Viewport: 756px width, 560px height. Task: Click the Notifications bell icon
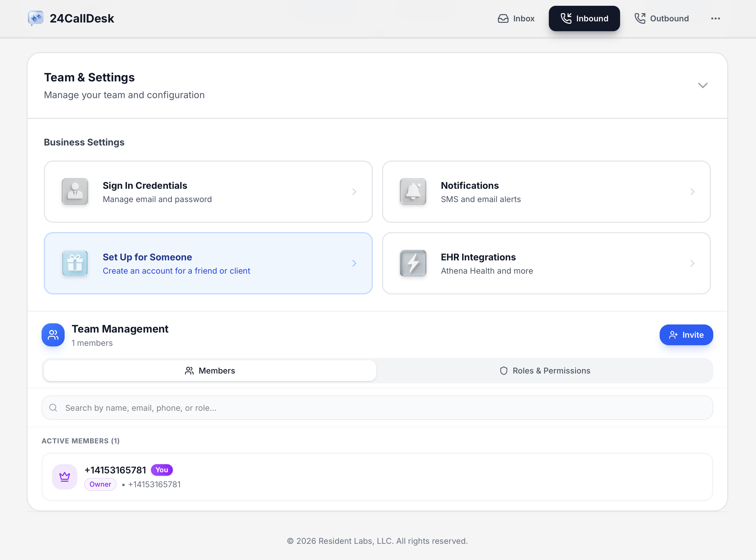pyautogui.click(x=413, y=191)
